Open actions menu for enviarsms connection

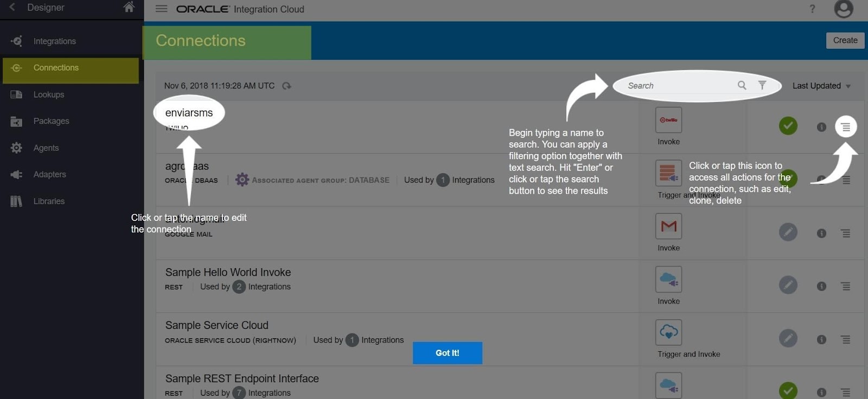(846, 127)
